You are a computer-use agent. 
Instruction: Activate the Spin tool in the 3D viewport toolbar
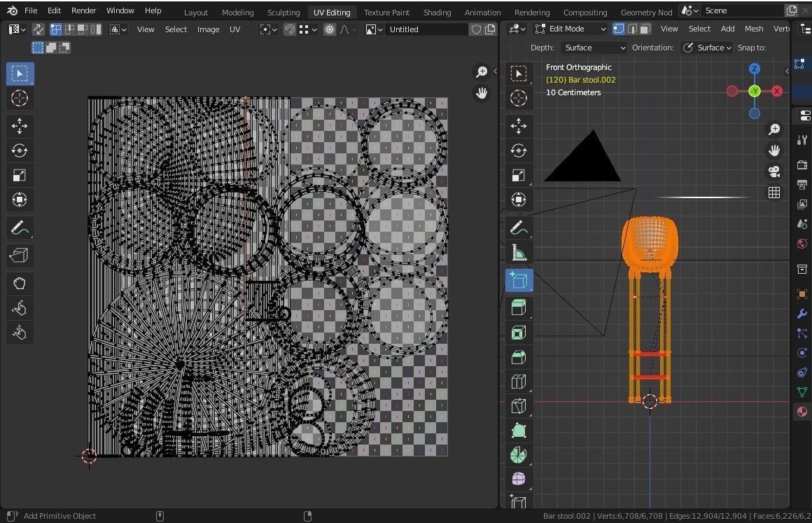[519, 456]
